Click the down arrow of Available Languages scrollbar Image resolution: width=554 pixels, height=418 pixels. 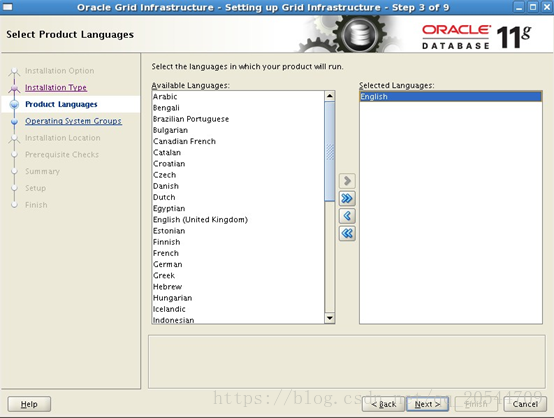330,318
